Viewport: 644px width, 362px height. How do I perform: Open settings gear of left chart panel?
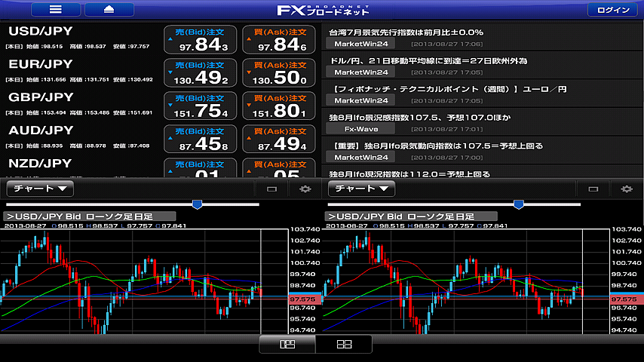pyautogui.click(x=305, y=189)
